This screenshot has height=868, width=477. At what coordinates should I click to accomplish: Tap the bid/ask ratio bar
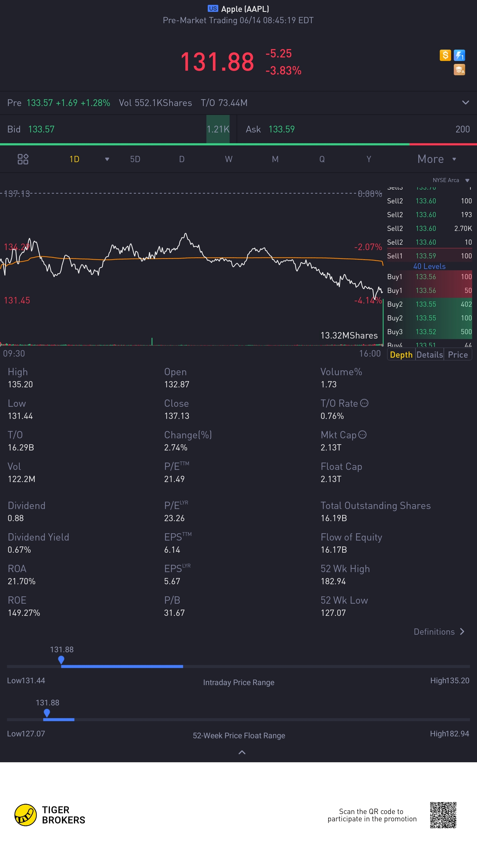point(238,144)
